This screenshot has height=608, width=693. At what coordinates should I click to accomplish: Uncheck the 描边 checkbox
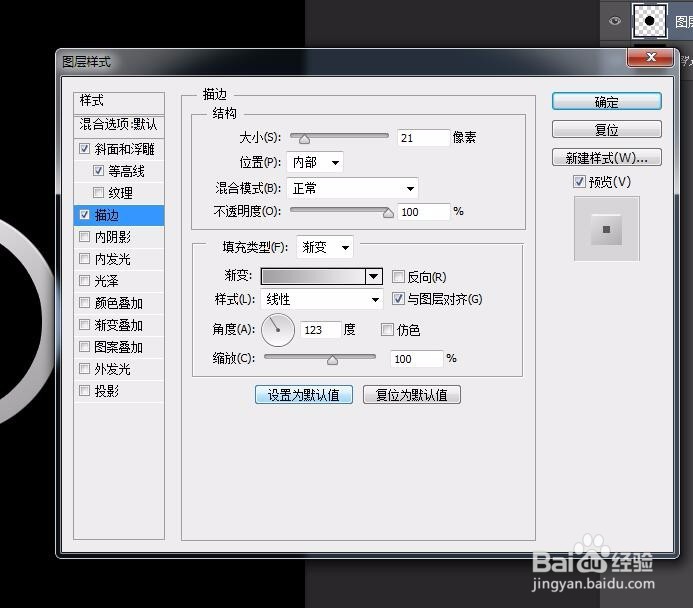[x=84, y=215]
